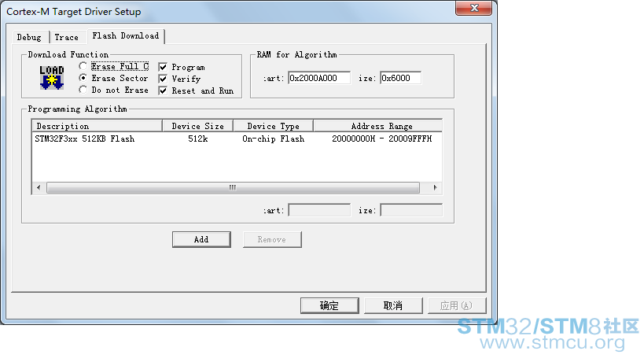Click the Programming Algorithm start field

319,210
